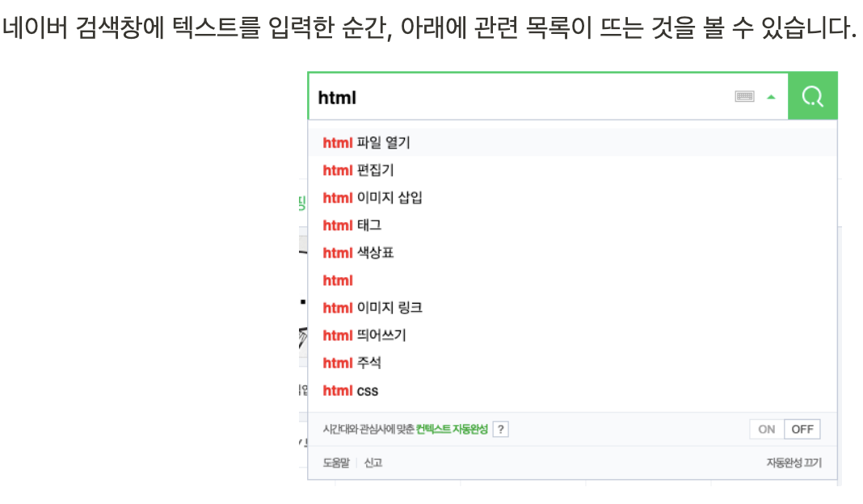Select 'html 띄어쓰기' suggestion
Viewport: 863px width, 504px height.
(572, 335)
